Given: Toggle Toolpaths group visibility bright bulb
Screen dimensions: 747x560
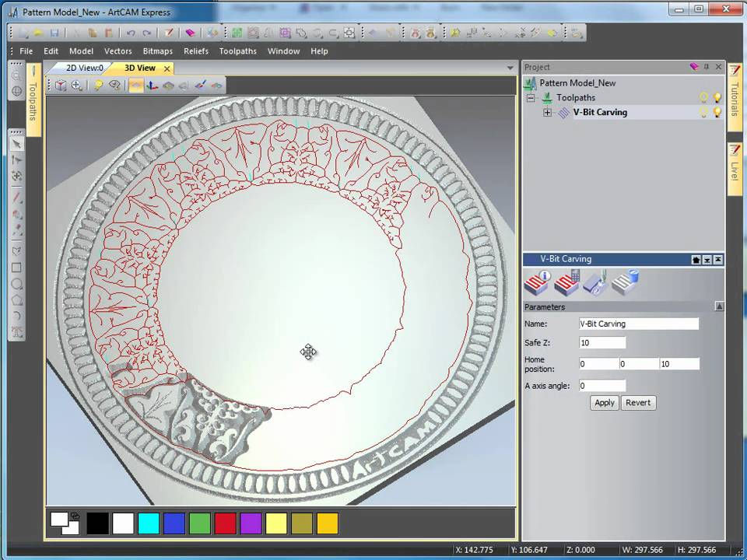Looking at the screenshot, I should (x=717, y=98).
